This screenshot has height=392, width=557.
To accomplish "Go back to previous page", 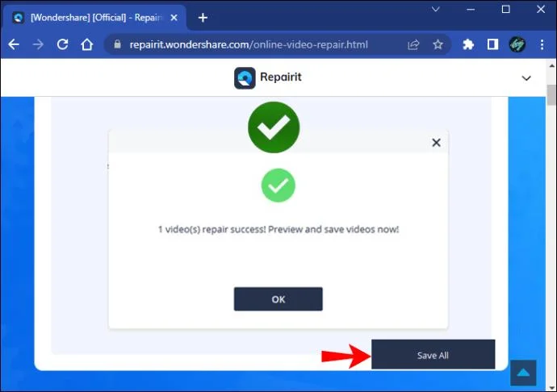I will [14, 44].
